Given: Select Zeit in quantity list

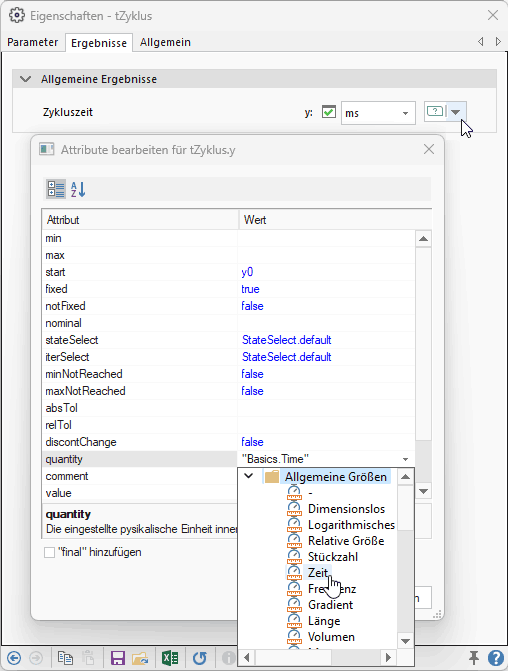Looking at the screenshot, I should pos(318,573).
